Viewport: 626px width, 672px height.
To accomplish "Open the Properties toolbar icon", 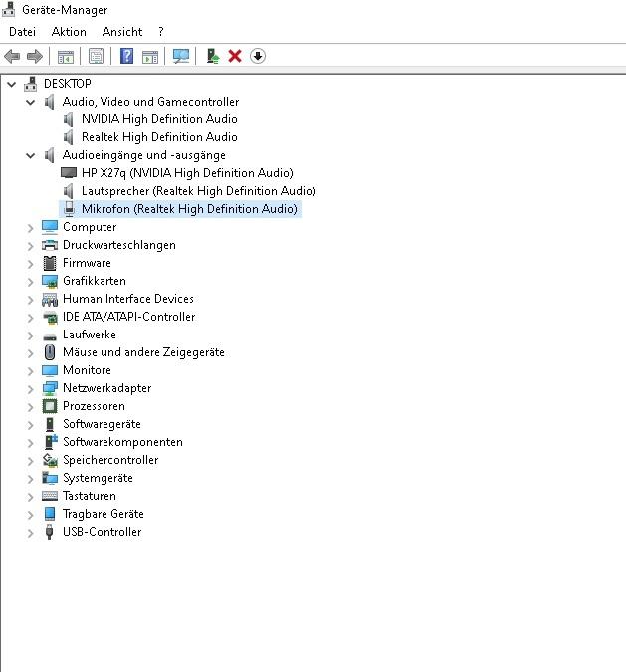I will 96,56.
